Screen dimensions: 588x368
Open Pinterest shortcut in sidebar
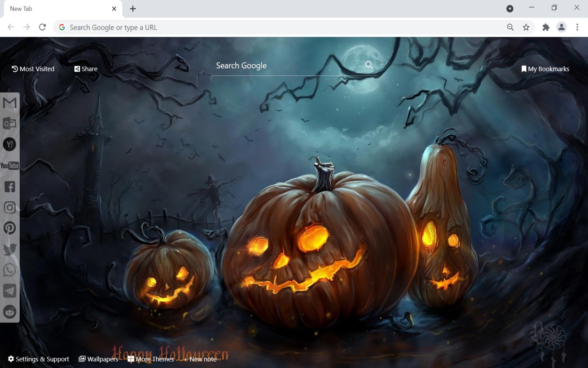[x=10, y=228]
